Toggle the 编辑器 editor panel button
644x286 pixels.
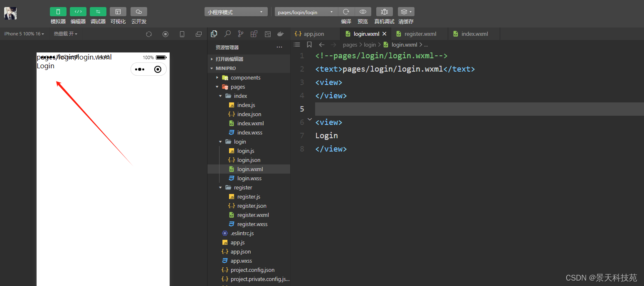point(78,12)
